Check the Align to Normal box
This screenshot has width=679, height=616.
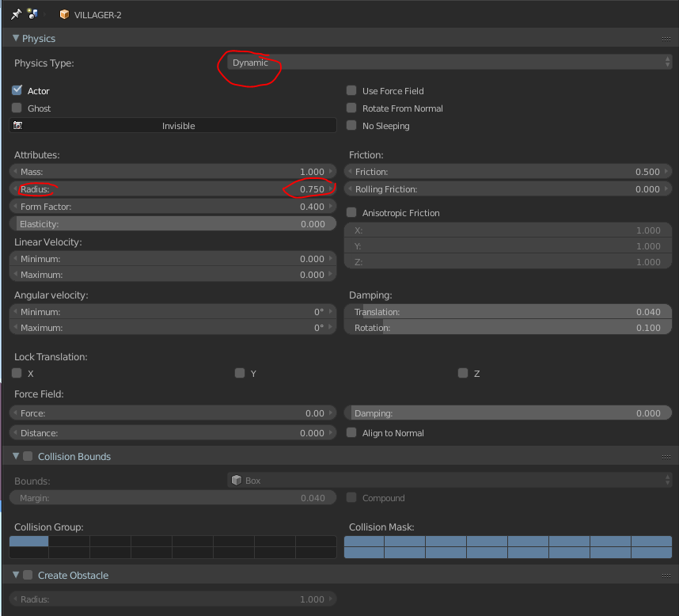coord(351,433)
